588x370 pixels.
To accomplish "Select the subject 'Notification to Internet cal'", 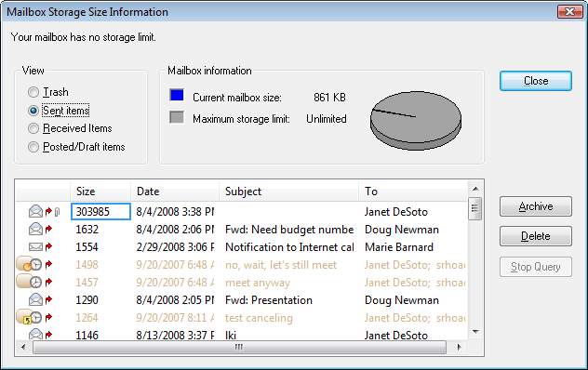I will click(289, 247).
